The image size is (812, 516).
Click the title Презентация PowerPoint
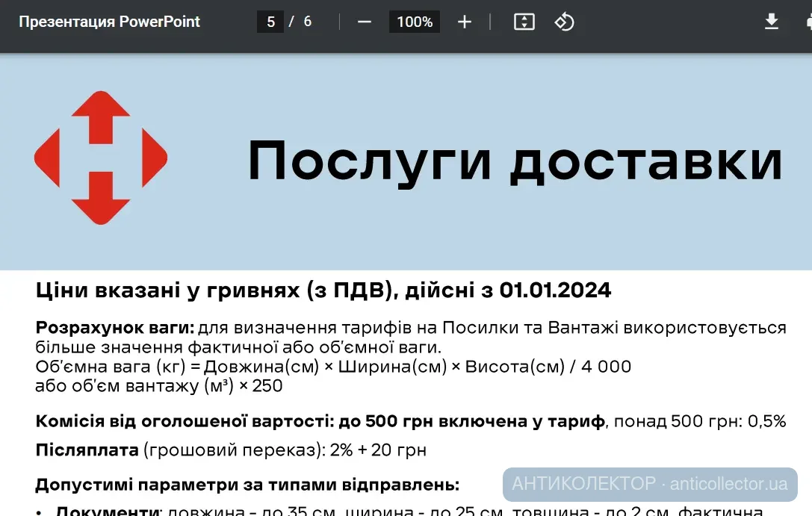(x=109, y=21)
